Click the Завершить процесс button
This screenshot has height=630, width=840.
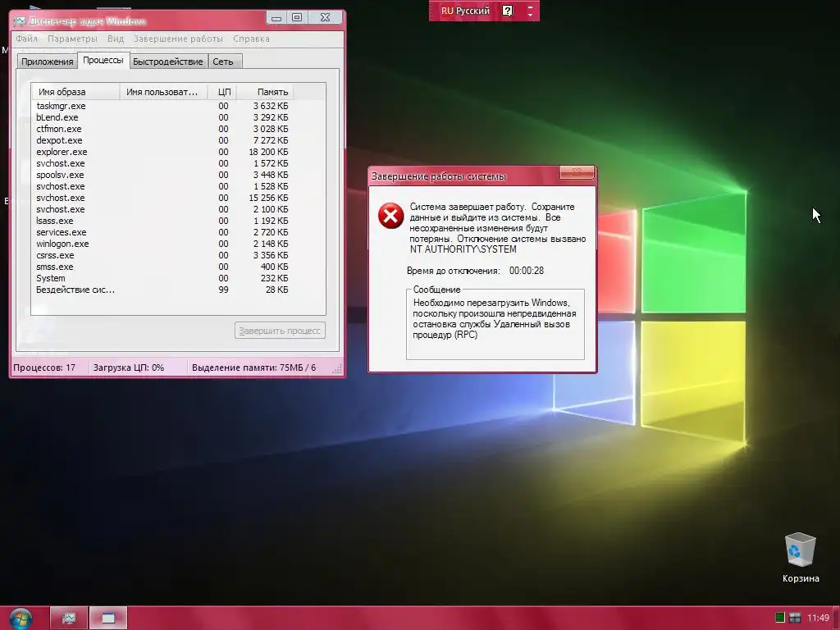tap(280, 331)
